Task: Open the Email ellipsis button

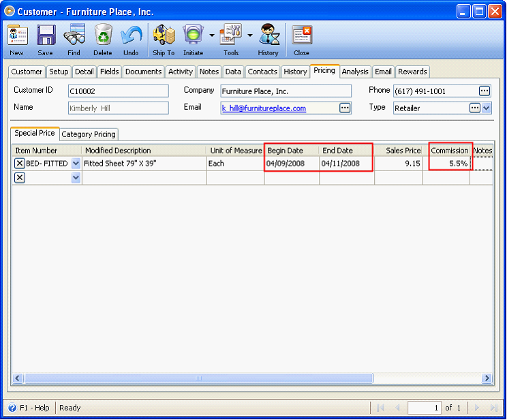Action: pos(345,108)
